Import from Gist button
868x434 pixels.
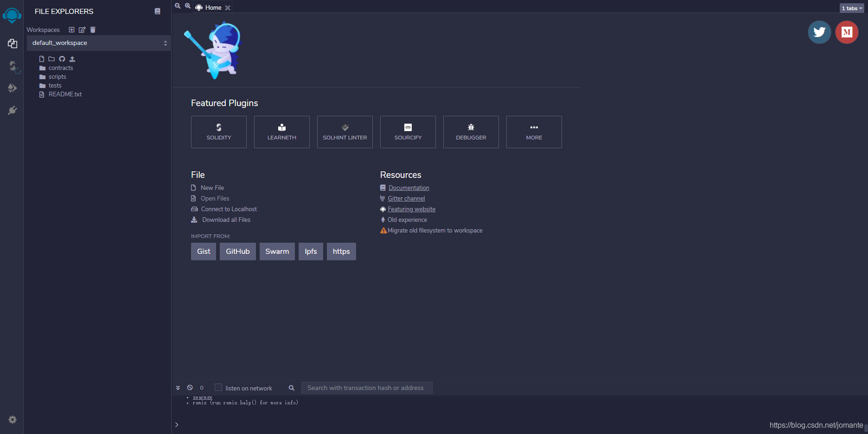click(204, 252)
